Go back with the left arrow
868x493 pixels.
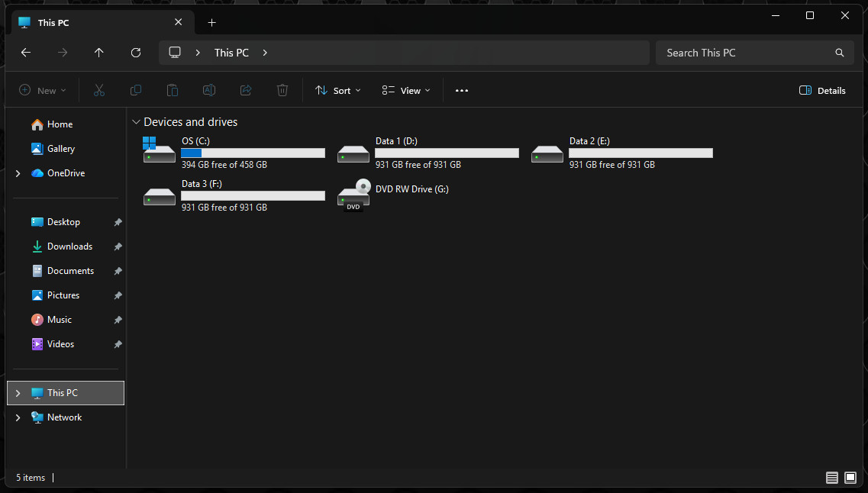[x=25, y=53]
